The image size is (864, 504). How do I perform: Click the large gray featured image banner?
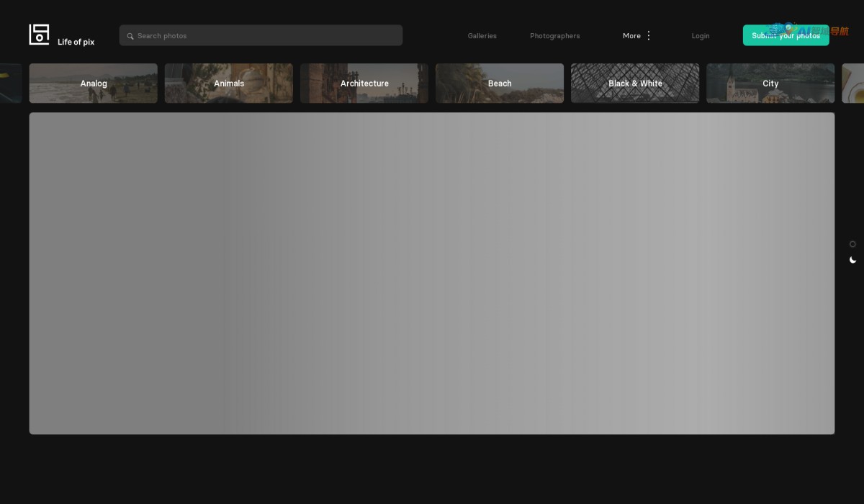[x=432, y=274]
